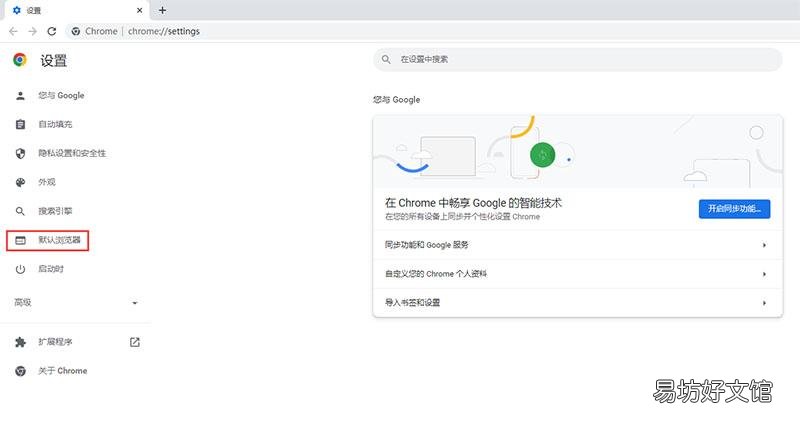Open 同步功能和 Google 服务 row

pos(578,245)
